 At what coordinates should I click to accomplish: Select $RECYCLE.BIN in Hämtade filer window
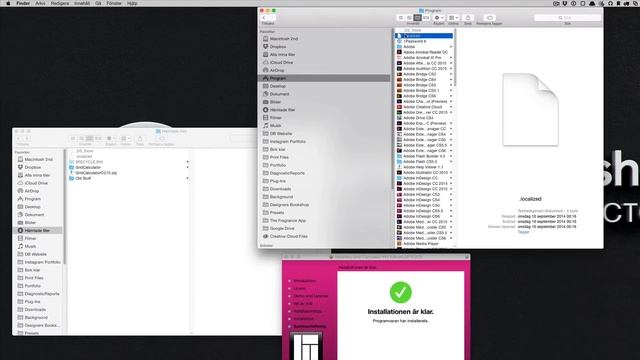(89, 162)
